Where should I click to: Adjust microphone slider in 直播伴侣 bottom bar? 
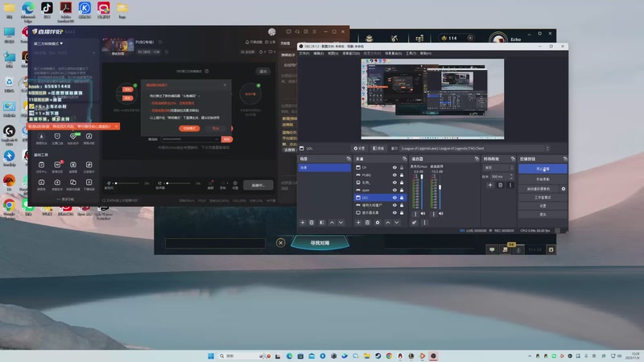pos(126,183)
